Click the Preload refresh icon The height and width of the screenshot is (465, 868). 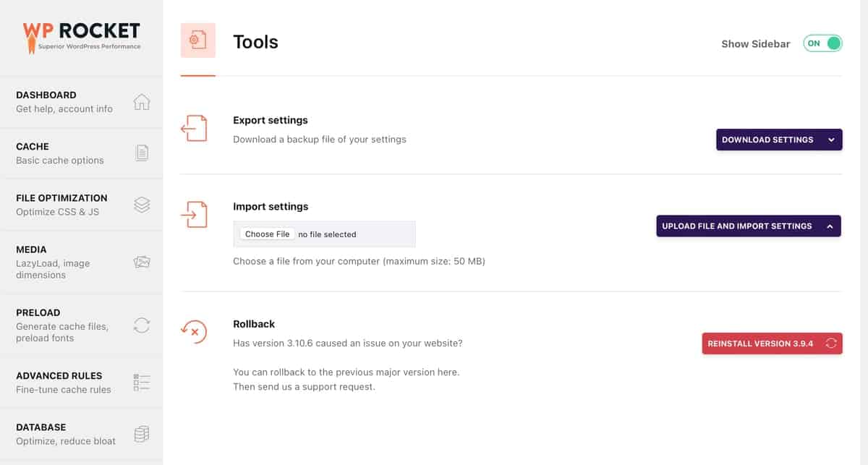click(x=142, y=325)
